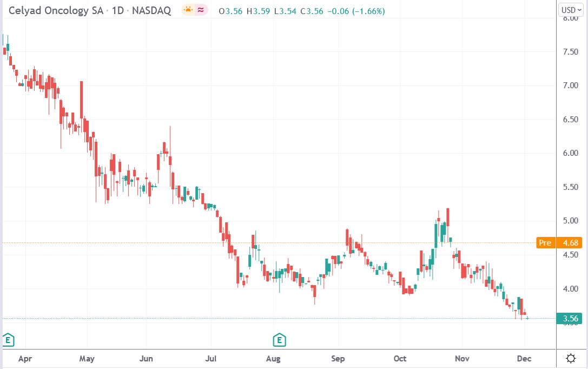Screen dimensions: 588x369
Task: Click the close value C3.56 in the legend
Action: 310,10
